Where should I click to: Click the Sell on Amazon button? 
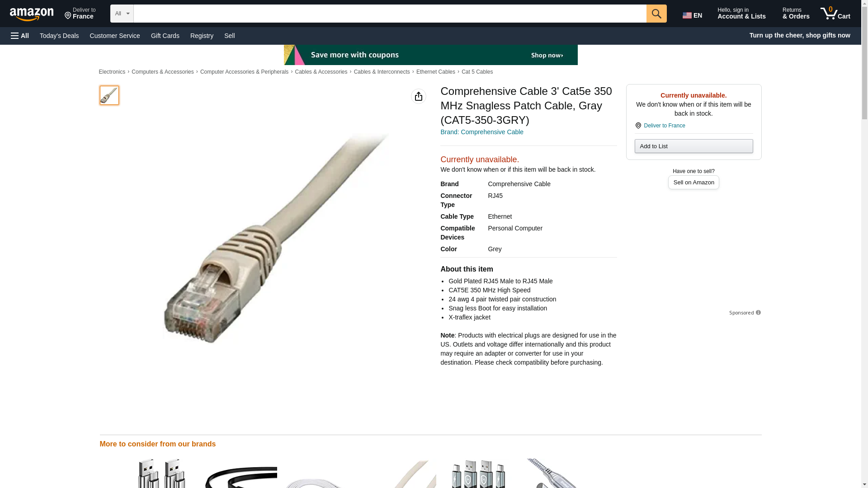pyautogui.click(x=693, y=183)
